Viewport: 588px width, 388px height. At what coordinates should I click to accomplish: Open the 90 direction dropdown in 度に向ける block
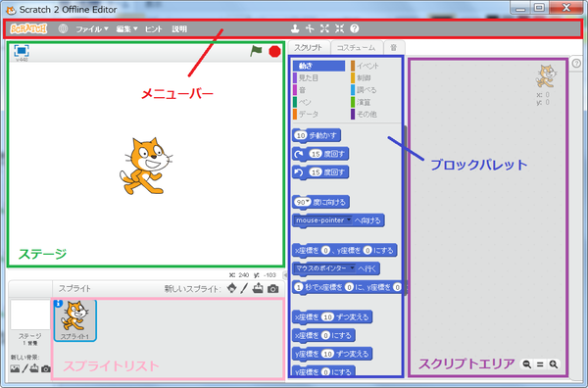[x=308, y=202]
